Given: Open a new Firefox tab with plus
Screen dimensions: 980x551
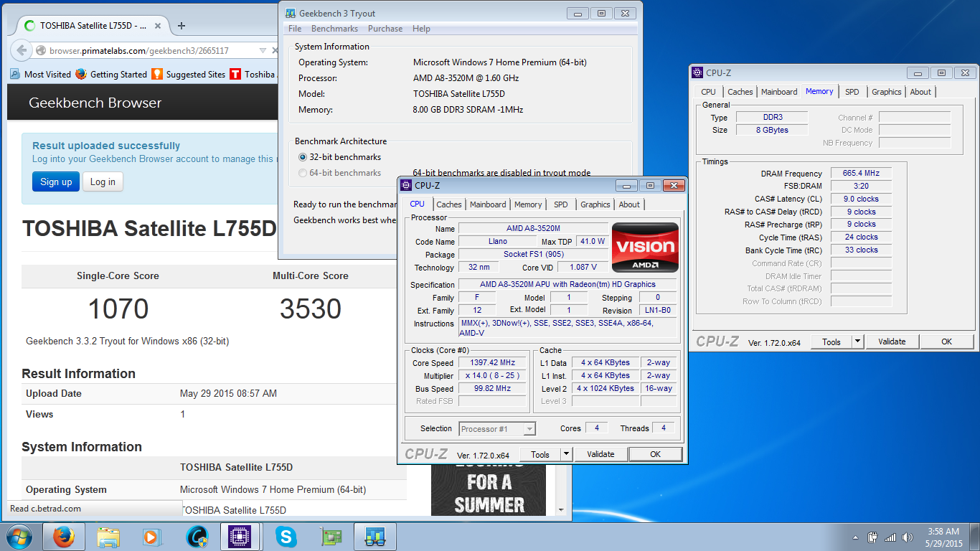Looking at the screenshot, I should 182,26.
